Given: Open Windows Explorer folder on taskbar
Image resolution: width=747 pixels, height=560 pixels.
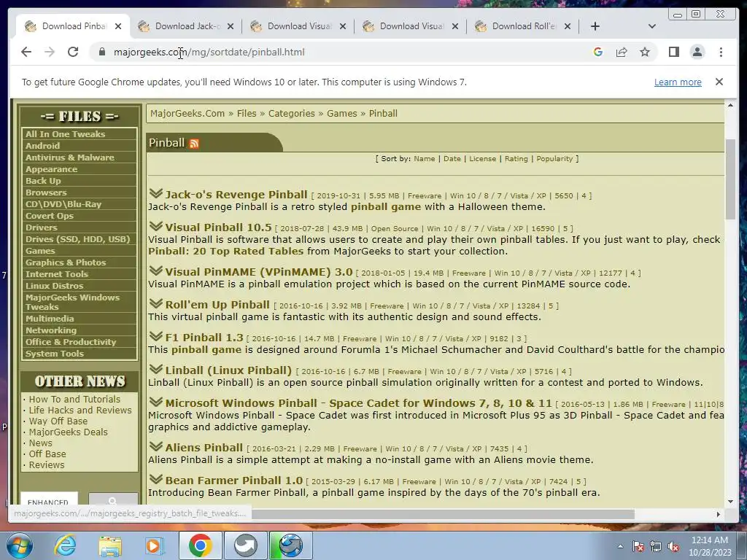Looking at the screenshot, I should (110, 545).
